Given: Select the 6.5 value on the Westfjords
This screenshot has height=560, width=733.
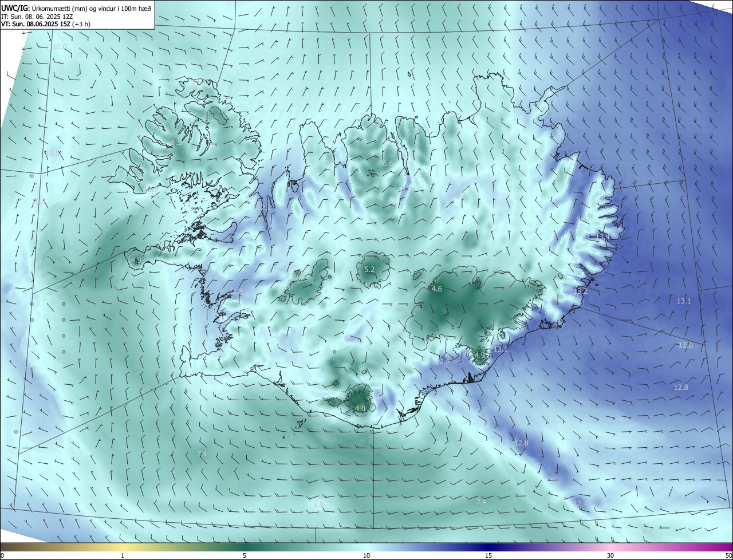Looking at the screenshot, I should pos(176,142).
